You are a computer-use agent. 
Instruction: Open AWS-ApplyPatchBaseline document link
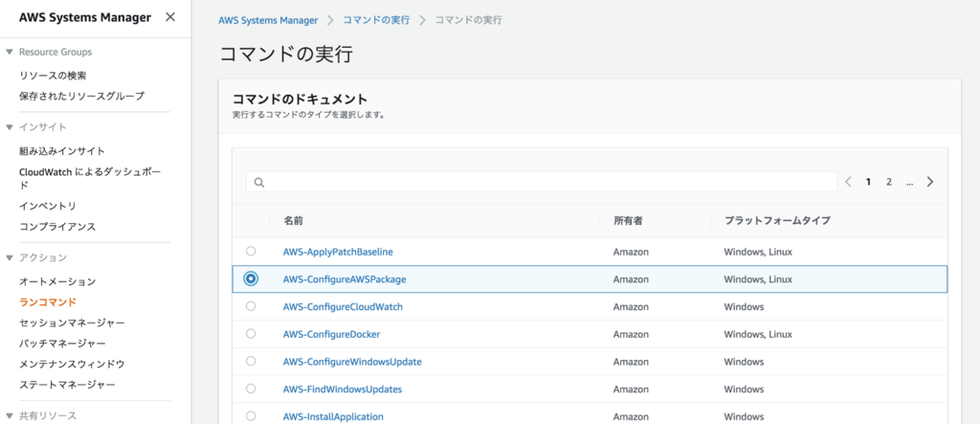tap(338, 252)
